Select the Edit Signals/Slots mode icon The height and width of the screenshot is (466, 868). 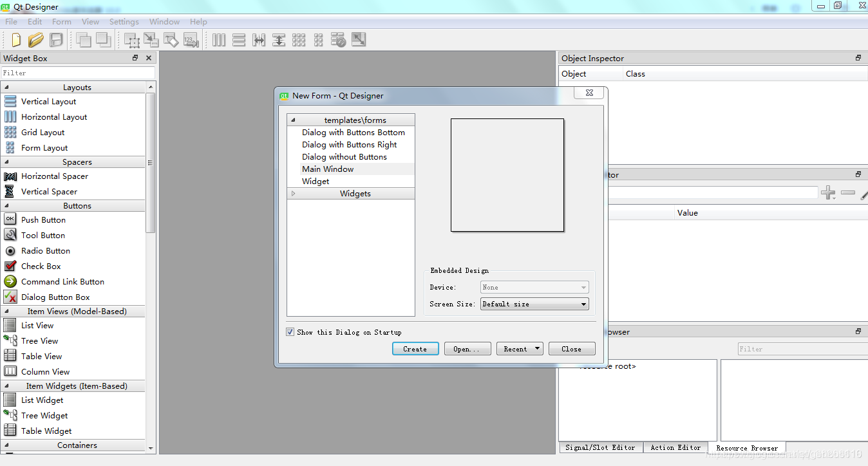[151, 40]
